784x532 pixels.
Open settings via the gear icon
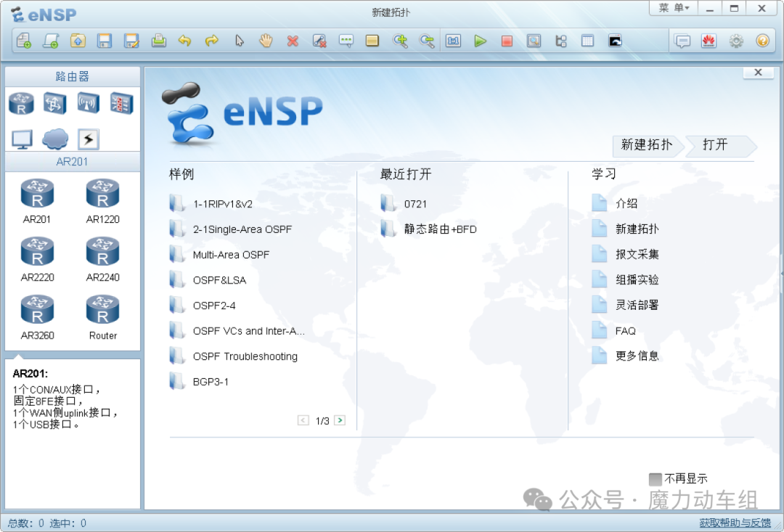point(736,41)
